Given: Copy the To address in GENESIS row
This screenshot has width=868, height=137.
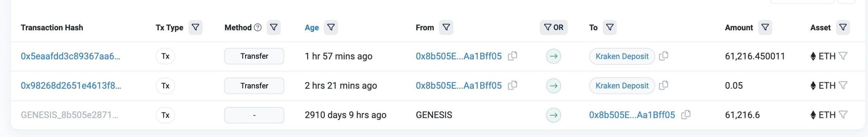Looking at the screenshot, I should pos(686,115).
